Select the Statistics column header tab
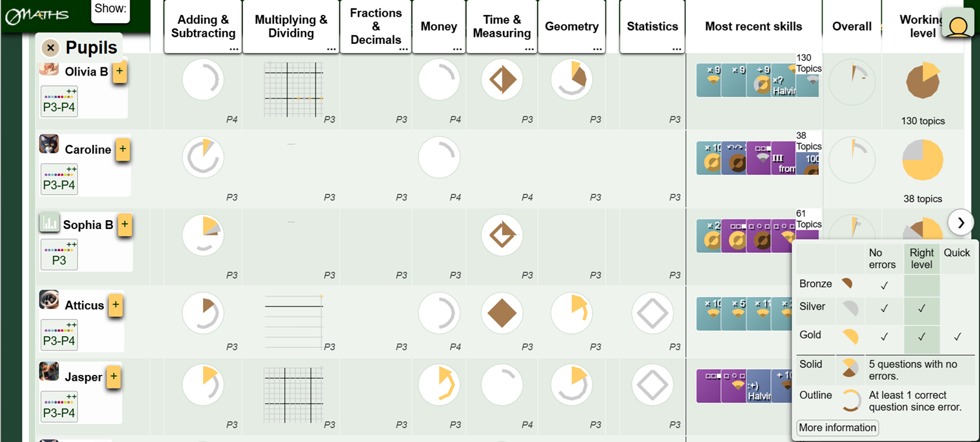This screenshot has width=980, height=442. 652,26
